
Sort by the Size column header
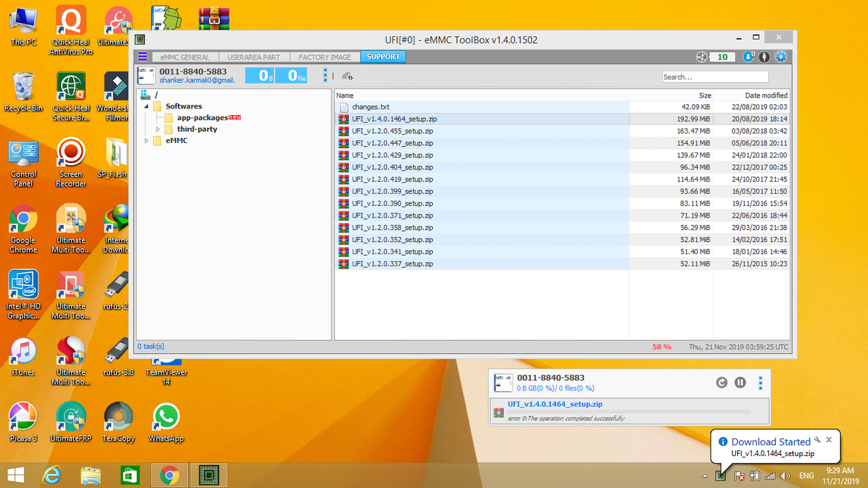click(671, 96)
